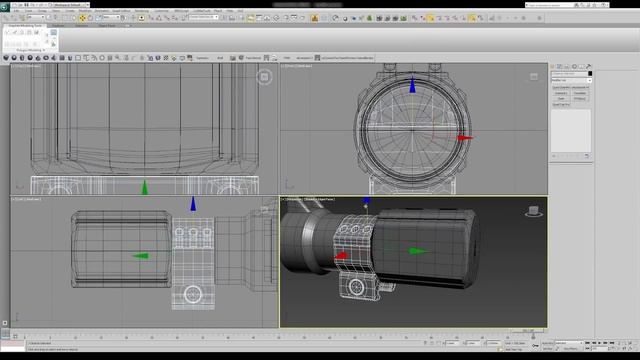This screenshot has height=360, width=640.
Task: Click Configure Modifier Sets icon below stack
Action: 587,156
